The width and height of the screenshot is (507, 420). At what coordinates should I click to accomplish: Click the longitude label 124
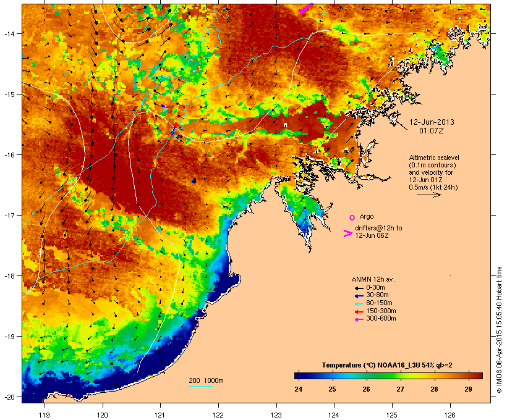tap(334, 415)
